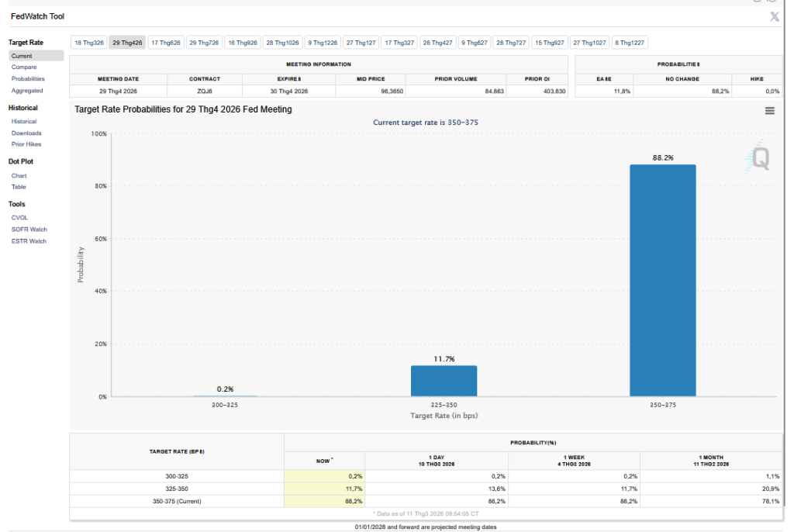Screen dimensions: 794x532
Task: Open the 9 Thg1226 meeting tab
Action: (323, 43)
